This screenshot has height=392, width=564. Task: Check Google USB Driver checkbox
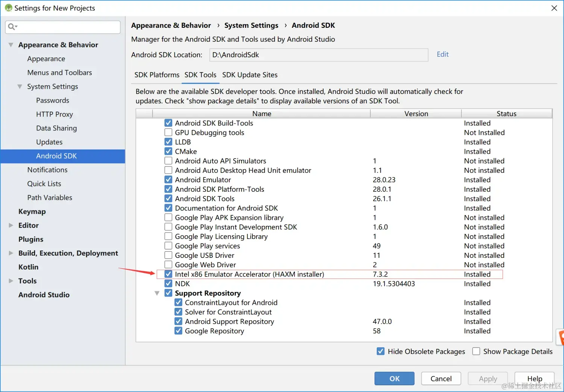168,255
